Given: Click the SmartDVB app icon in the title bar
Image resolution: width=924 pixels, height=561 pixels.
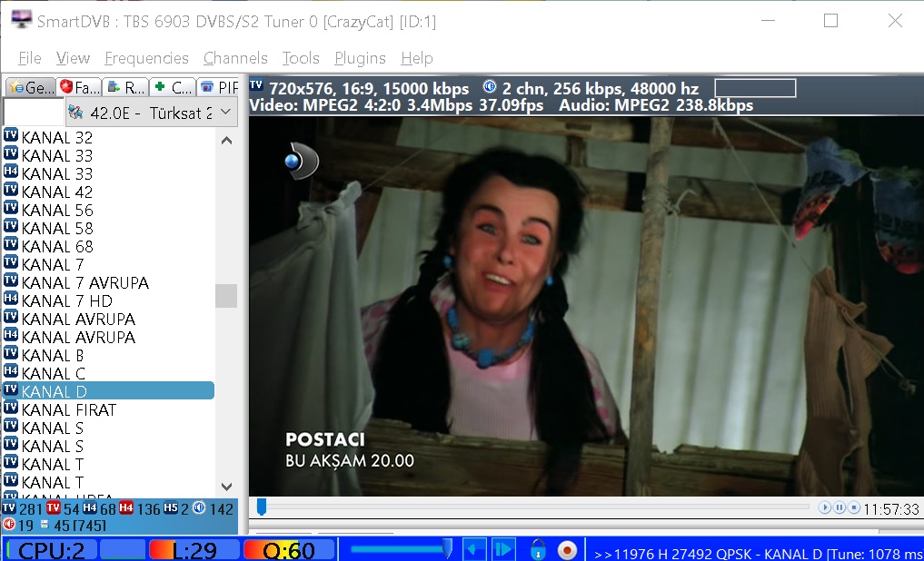Looking at the screenshot, I should tap(21, 19).
